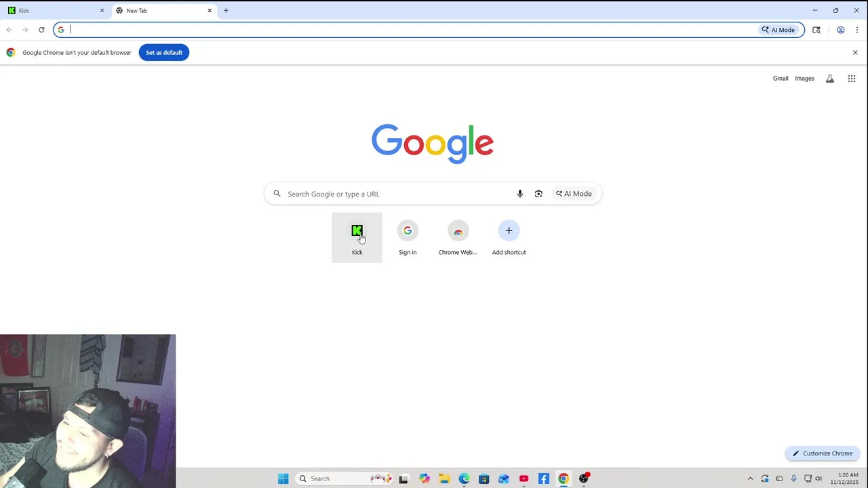Click the Google logo
868x488 pixels.
(x=433, y=143)
